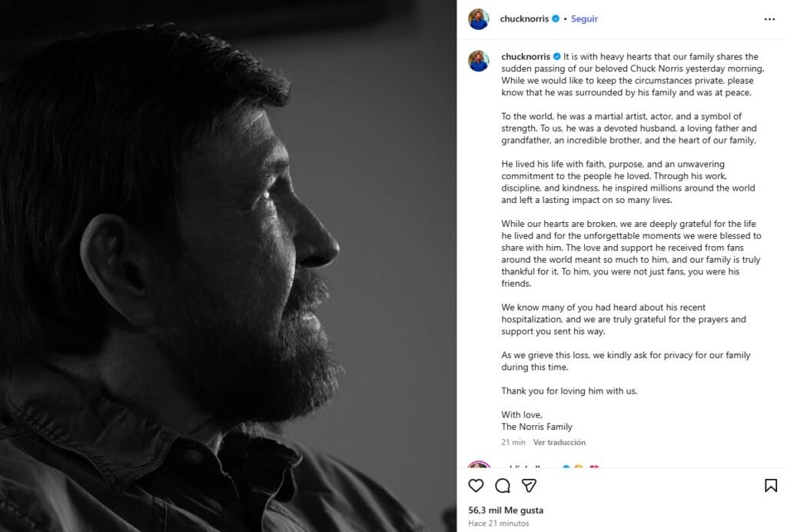Click Ver traducción to translate the caption
787x532 pixels.
pyautogui.click(x=559, y=443)
